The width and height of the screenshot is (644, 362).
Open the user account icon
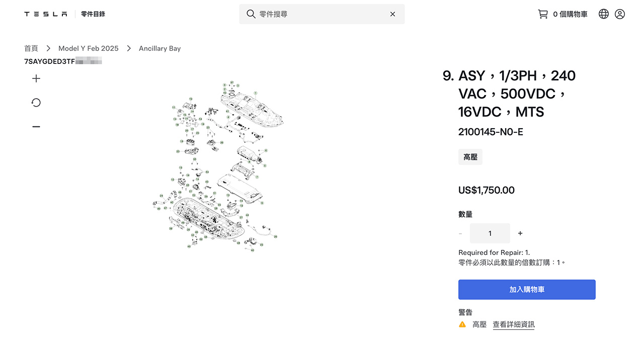[620, 14]
